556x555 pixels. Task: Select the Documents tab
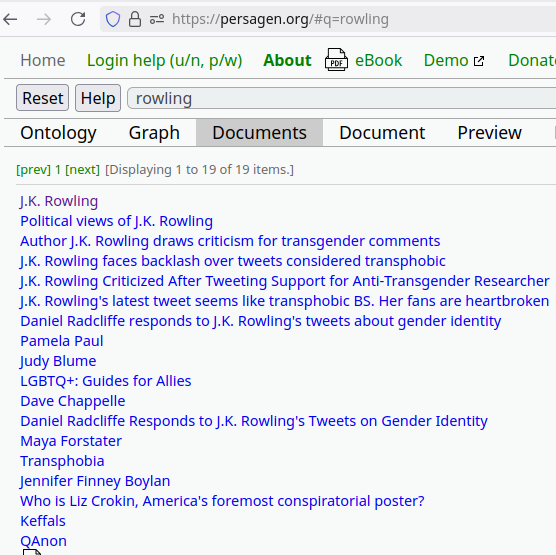point(260,133)
